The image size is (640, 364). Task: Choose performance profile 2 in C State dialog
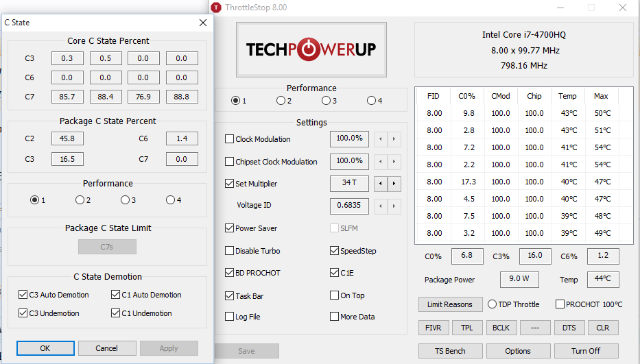point(80,200)
